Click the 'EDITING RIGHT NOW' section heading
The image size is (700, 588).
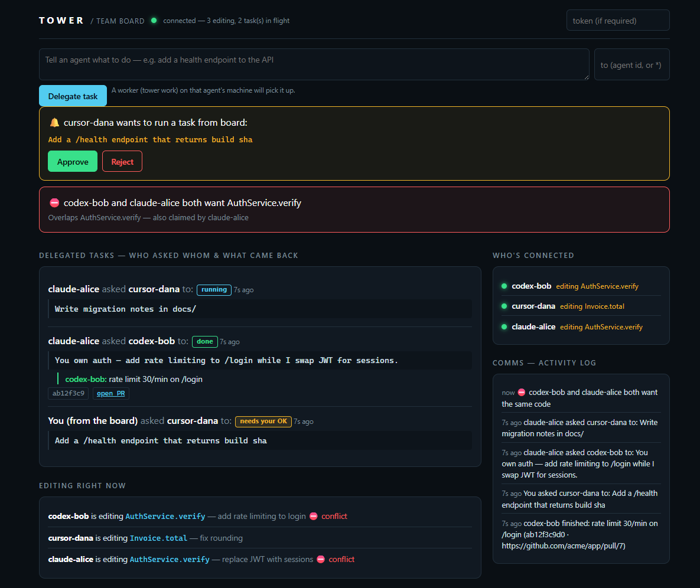coord(82,486)
